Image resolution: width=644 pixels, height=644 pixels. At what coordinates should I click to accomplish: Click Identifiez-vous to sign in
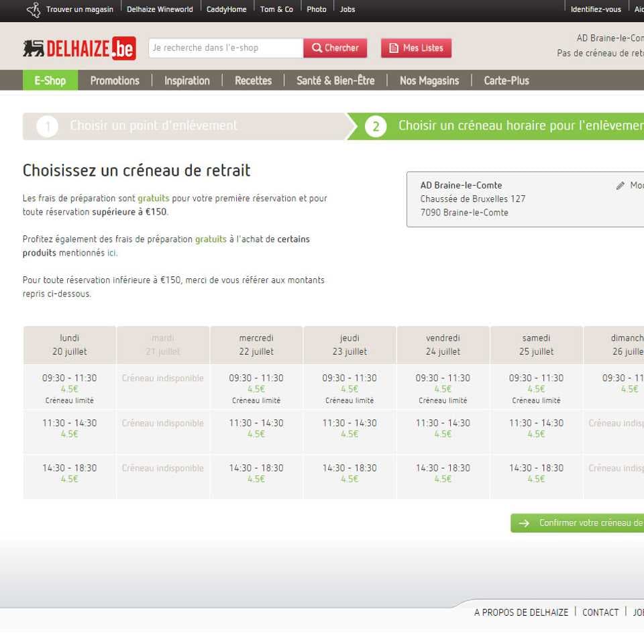(596, 9)
